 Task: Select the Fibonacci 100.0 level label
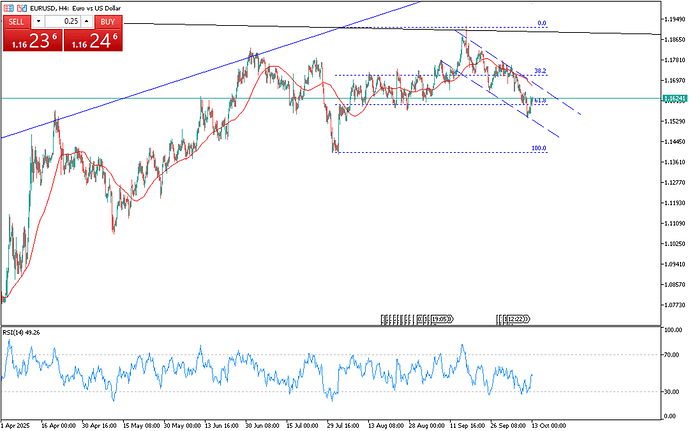click(539, 148)
